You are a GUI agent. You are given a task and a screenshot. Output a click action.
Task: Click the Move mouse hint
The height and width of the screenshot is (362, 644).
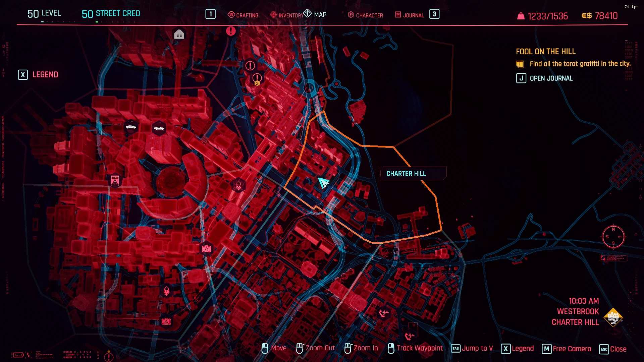[x=274, y=348]
